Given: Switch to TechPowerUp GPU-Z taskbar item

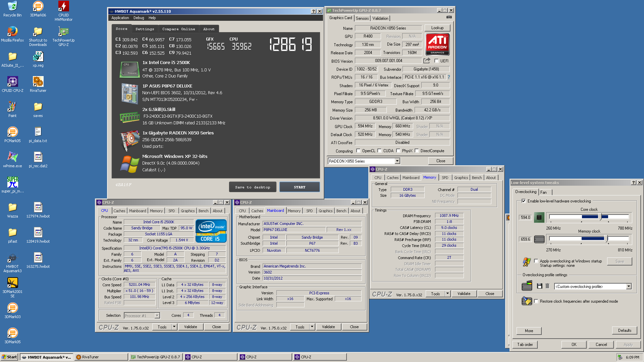Looking at the screenshot, I should pyautogui.click(x=156, y=357).
